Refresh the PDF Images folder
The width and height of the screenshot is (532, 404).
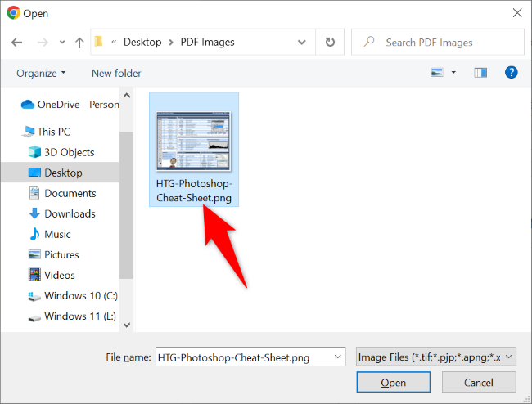(x=330, y=42)
